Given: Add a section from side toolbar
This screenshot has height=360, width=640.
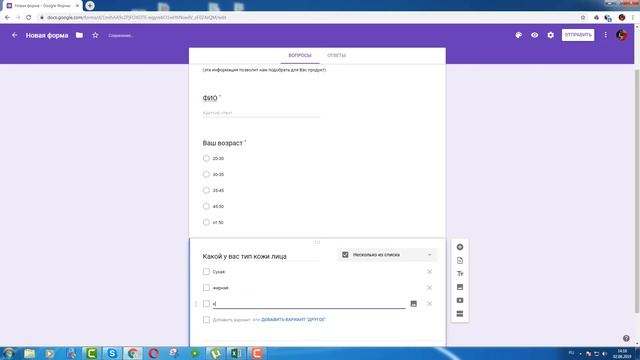Looking at the screenshot, I should coord(460,314).
